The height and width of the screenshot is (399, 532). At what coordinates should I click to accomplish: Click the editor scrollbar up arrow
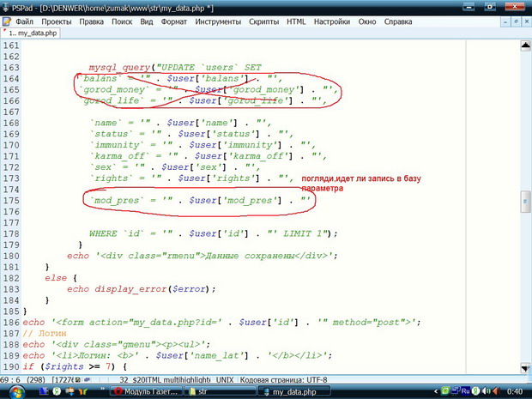click(524, 44)
